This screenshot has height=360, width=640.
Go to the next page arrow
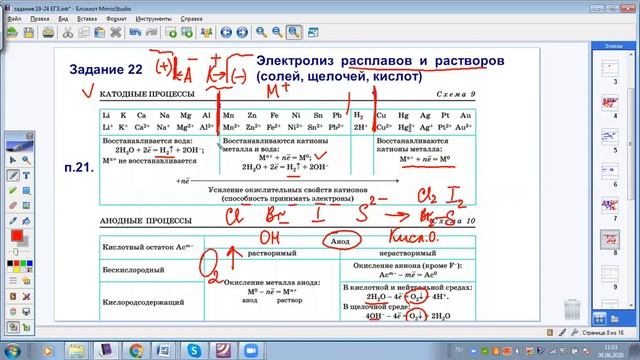242,32
